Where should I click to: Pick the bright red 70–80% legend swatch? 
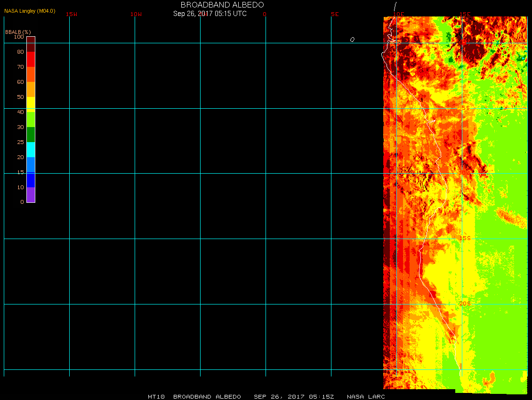(31, 59)
